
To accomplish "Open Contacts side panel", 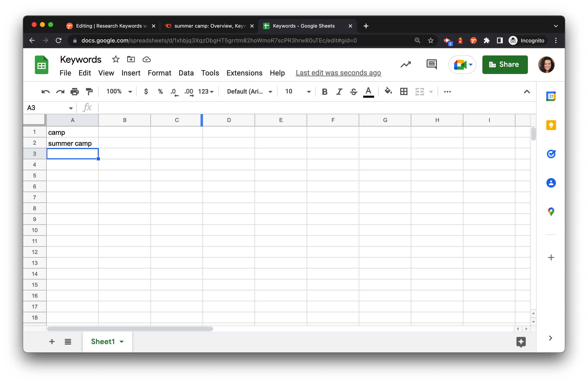I will coord(551,183).
